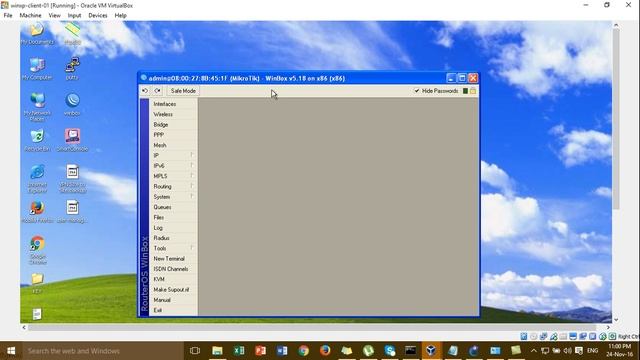Open My Network Places desktop icon
The width and height of the screenshot is (640, 360).
37,107
